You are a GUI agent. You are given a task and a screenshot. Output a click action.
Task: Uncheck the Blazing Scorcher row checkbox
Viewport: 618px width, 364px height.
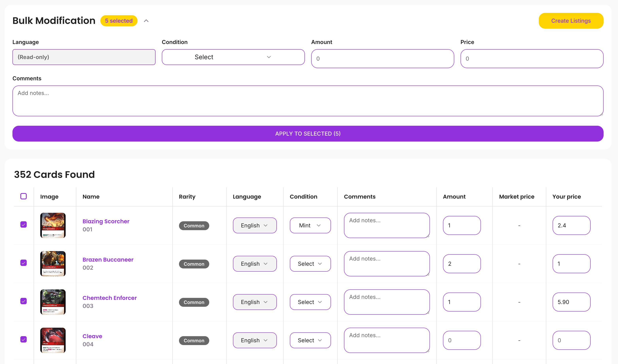point(24,224)
